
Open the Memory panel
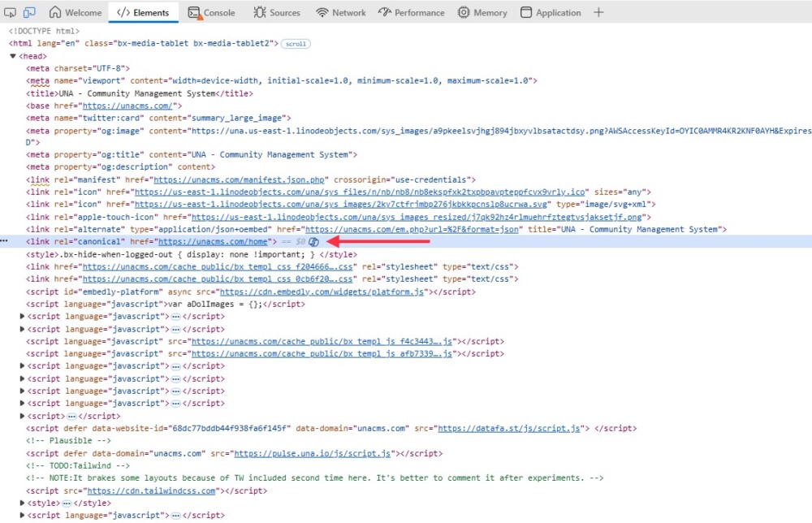pyautogui.click(x=482, y=12)
